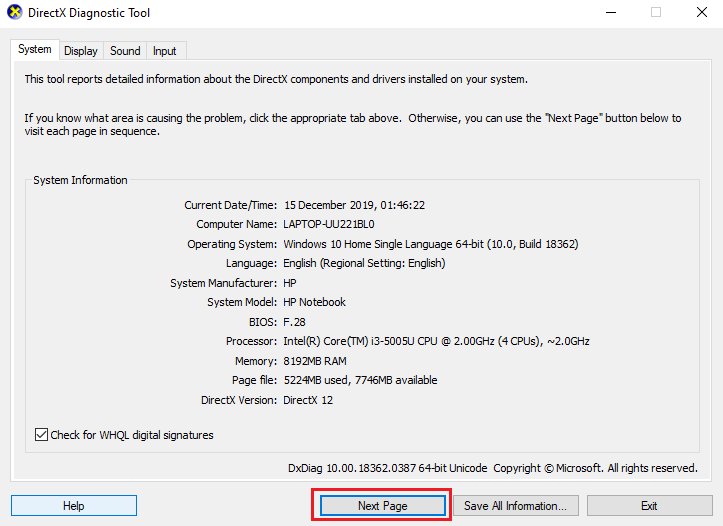Viewport: 723px width, 526px height.
Task: Click the Windows 10 Home operating system value
Action: [431, 244]
